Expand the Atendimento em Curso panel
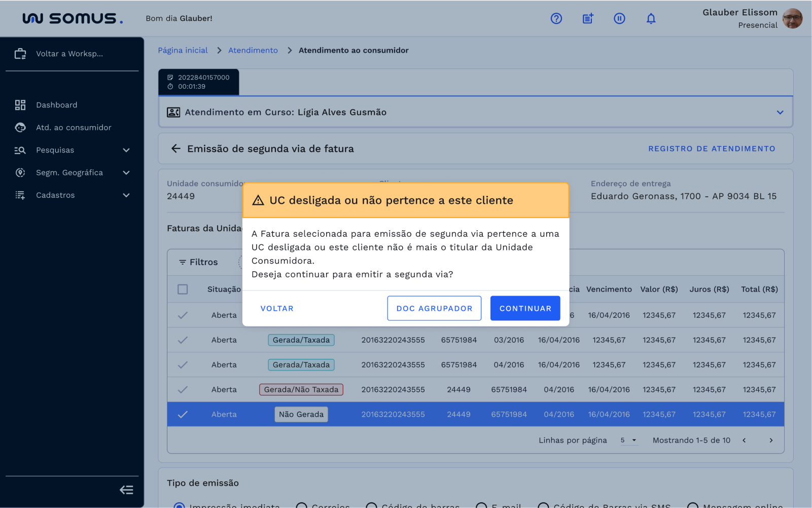The width and height of the screenshot is (812, 508). coord(780,113)
